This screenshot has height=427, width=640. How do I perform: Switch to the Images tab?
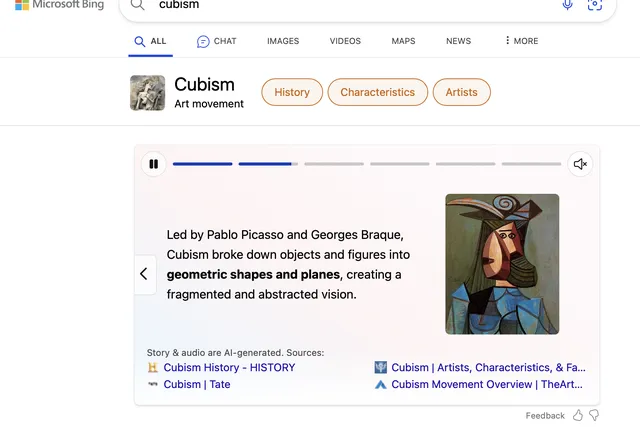point(283,41)
